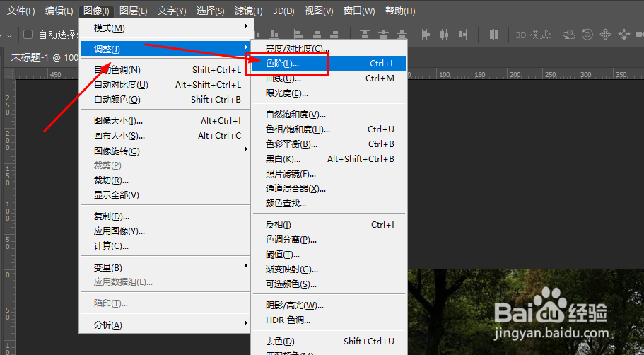The height and width of the screenshot is (355, 644).
Task: Expand the 调整(J) submenu arrow
Action: pos(245,47)
